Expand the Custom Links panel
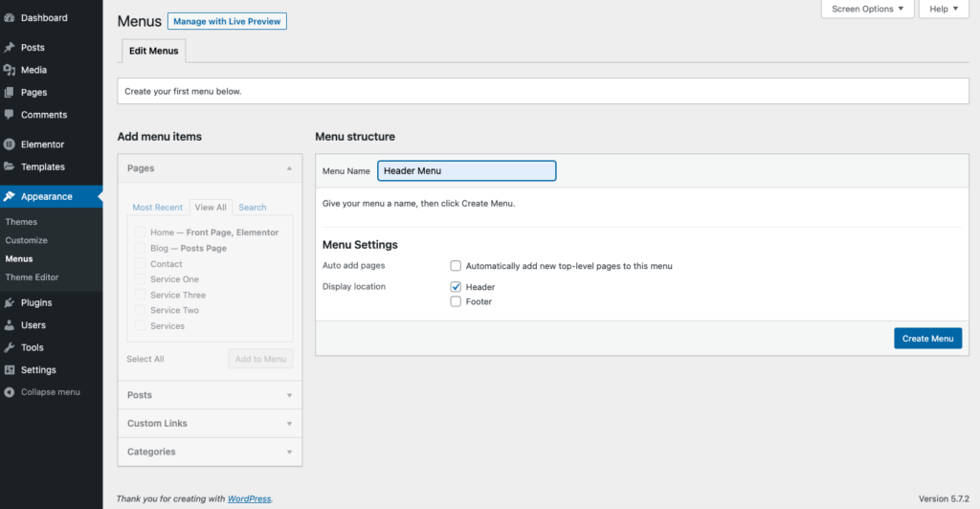 tap(210, 424)
